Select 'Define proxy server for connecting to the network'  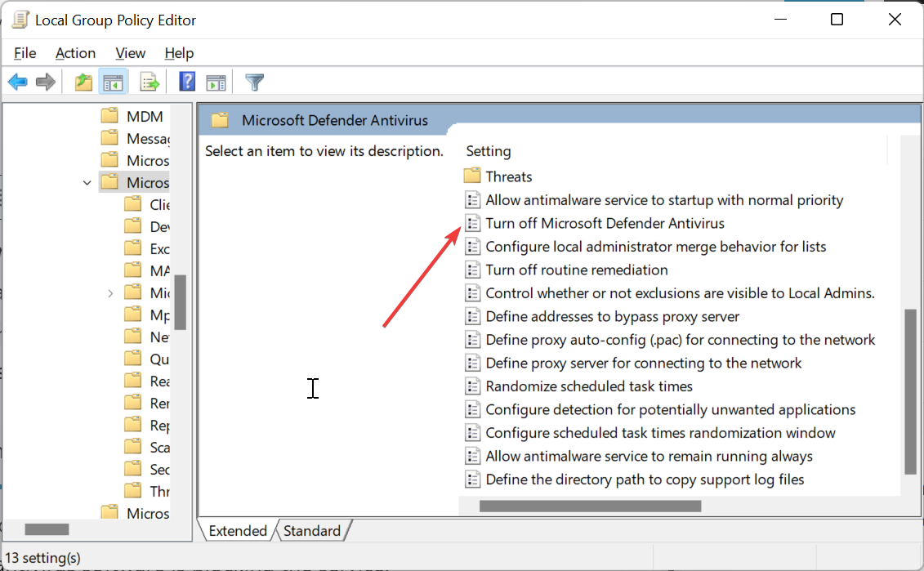(644, 363)
